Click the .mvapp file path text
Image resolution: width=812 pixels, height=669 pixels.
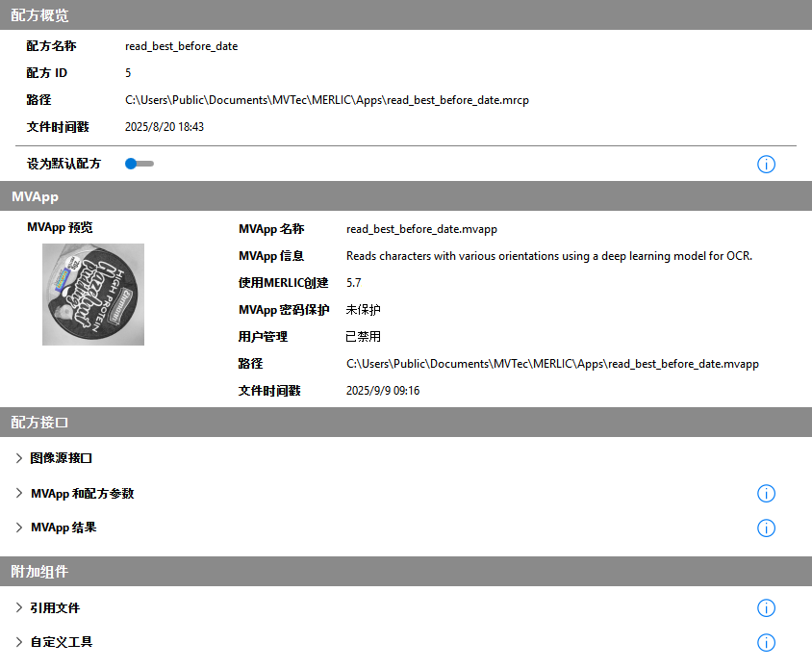pyautogui.click(x=552, y=364)
